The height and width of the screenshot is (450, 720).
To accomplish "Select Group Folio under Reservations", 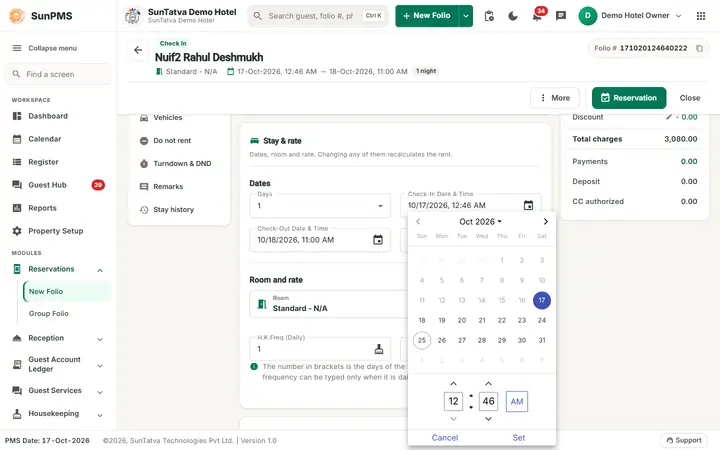I will coord(67,314).
